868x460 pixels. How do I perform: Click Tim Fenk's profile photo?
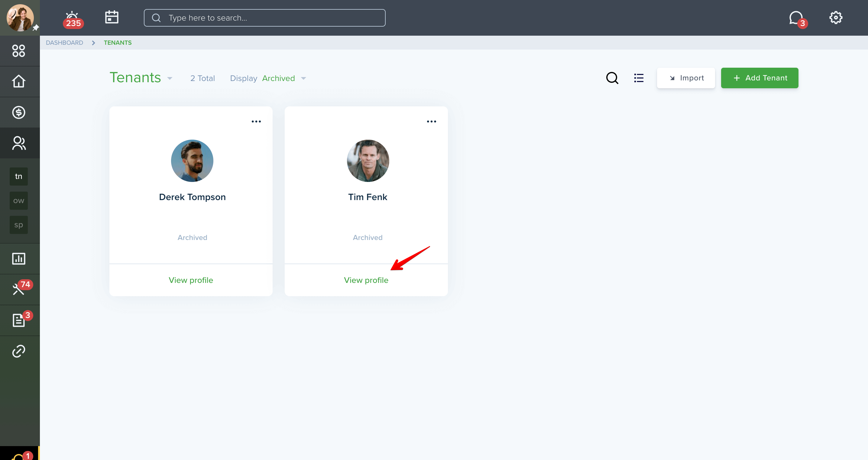coord(368,161)
